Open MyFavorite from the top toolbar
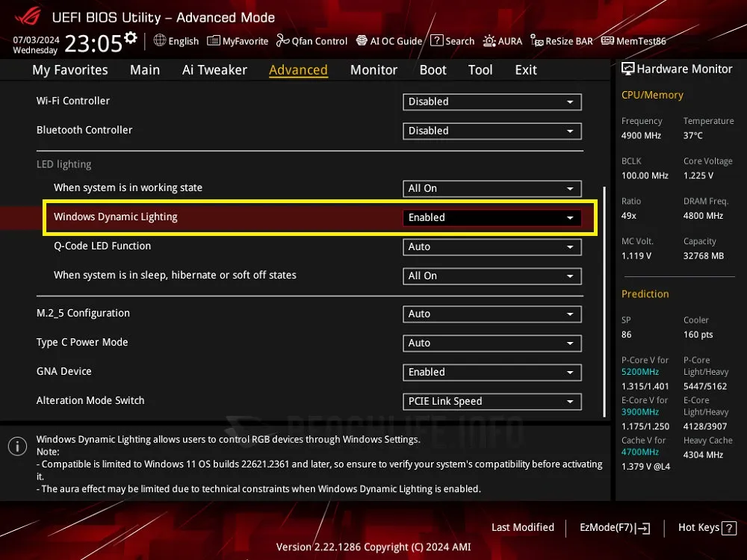The height and width of the screenshot is (560, 747). click(238, 41)
